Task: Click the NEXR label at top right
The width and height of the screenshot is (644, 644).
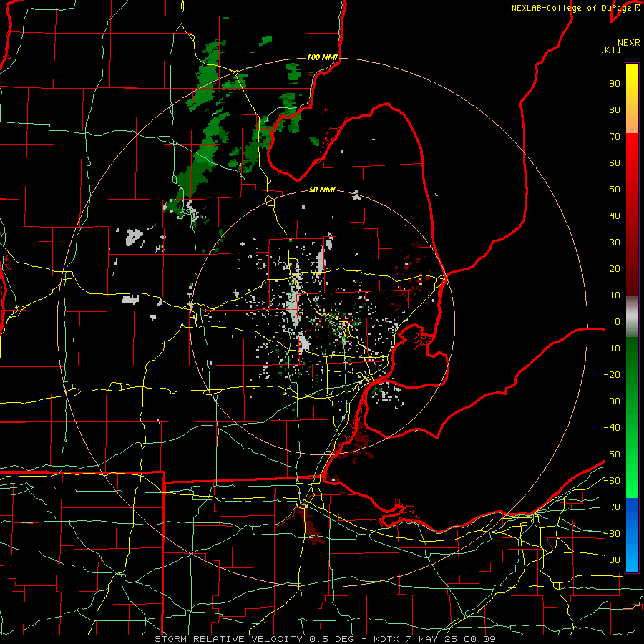Action: [x=629, y=43]
